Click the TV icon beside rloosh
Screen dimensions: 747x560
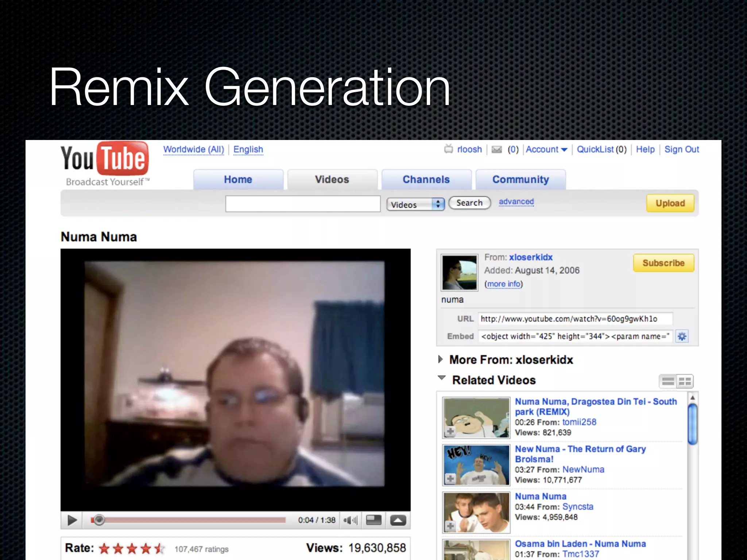pyautogui.click(x=448, y=149)
